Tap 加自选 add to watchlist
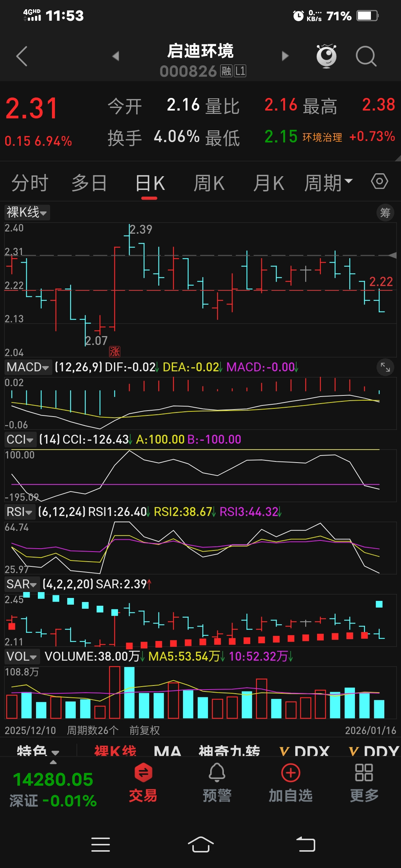The width and height of the screenshot is (401, 868). pos(290,783)
